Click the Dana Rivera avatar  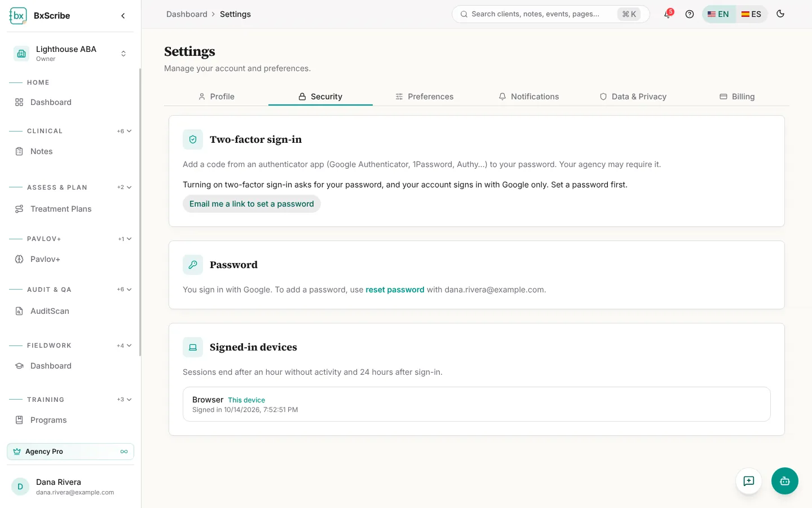click(20, 487)
